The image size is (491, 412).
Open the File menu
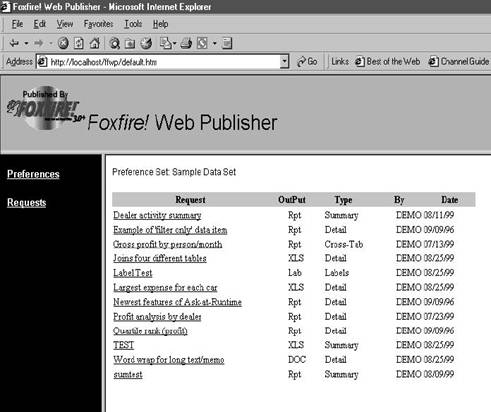click(17, 24)
